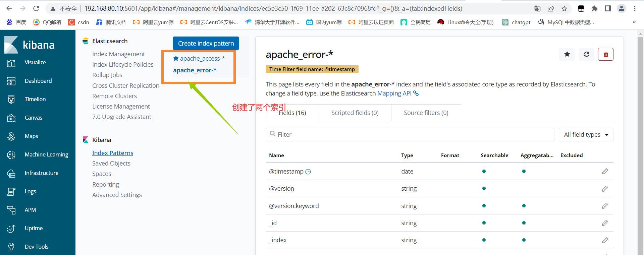Open APM in sidebar
644x255 pixels.
[30, 210]
